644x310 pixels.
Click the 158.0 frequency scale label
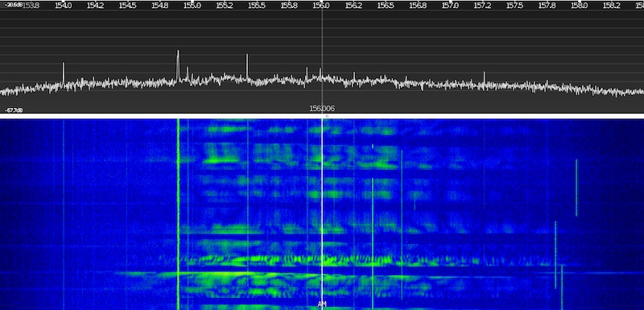point(579,6)
